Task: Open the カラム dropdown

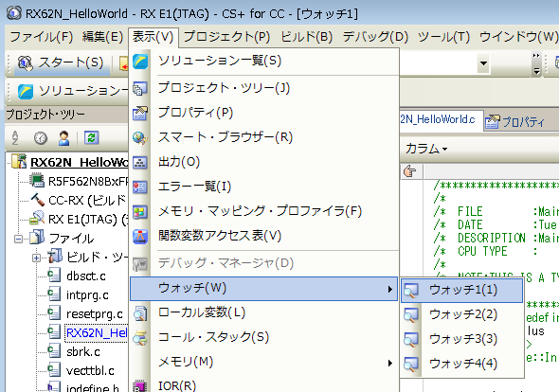Action: coord(426,149)
